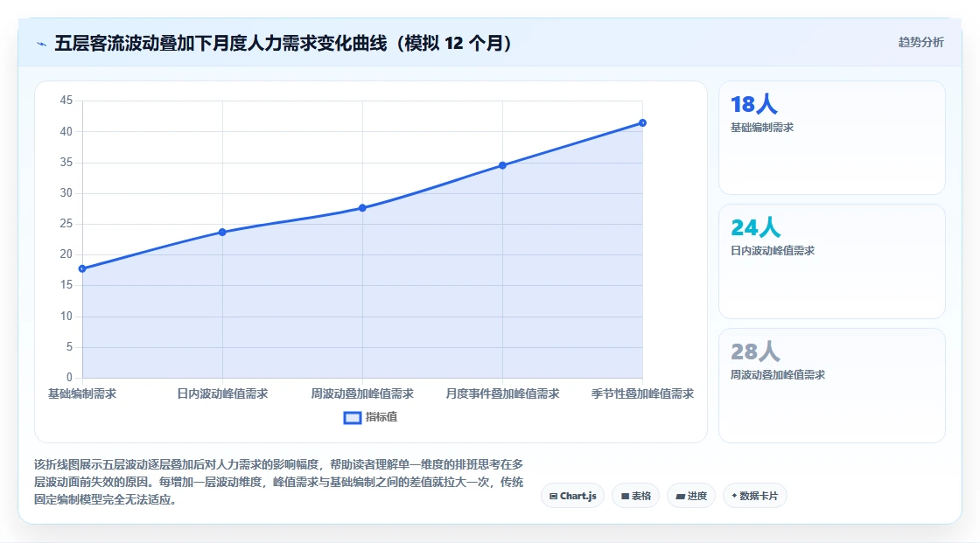The height and width of the screenshot is (543, 980).
Task: Click the 24人 stat card value
Action: pyautogui.click(x=756, y=228)
